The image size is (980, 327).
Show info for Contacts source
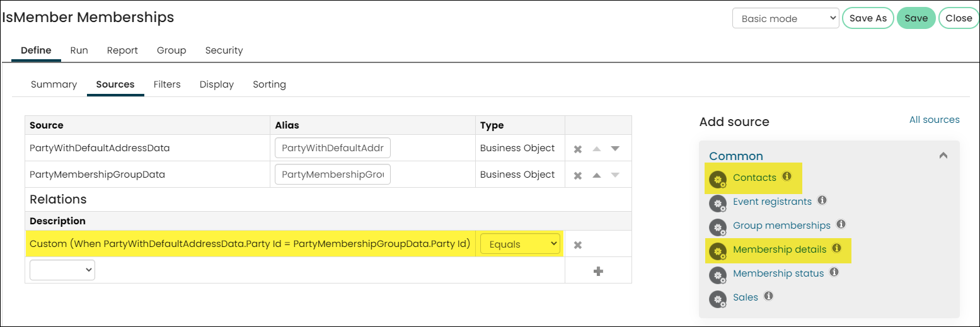click(787, 176)
